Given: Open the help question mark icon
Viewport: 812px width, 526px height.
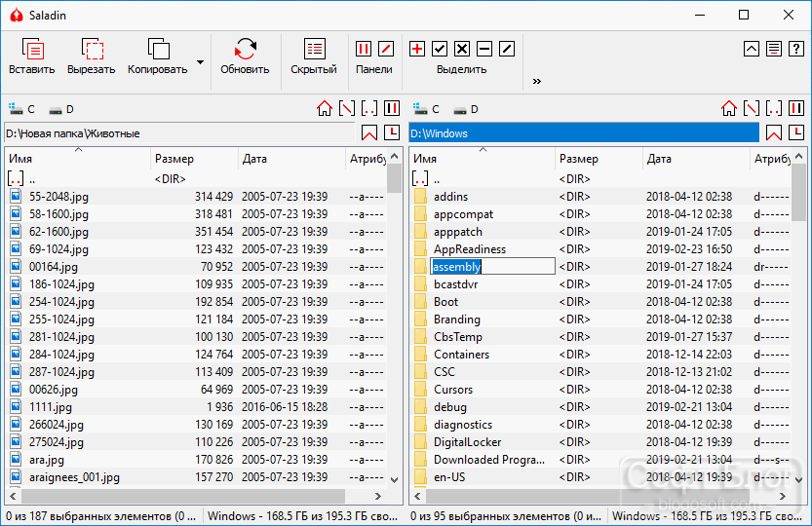Looking at the screenshot, I should tap(796, 49).
